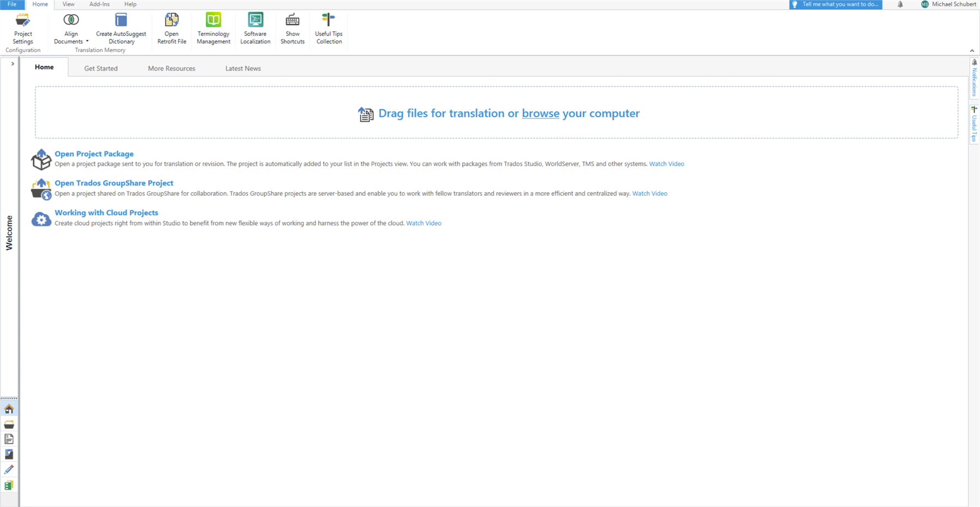
Task: Click the Open Project Package box icon
Action: [41, 159]
